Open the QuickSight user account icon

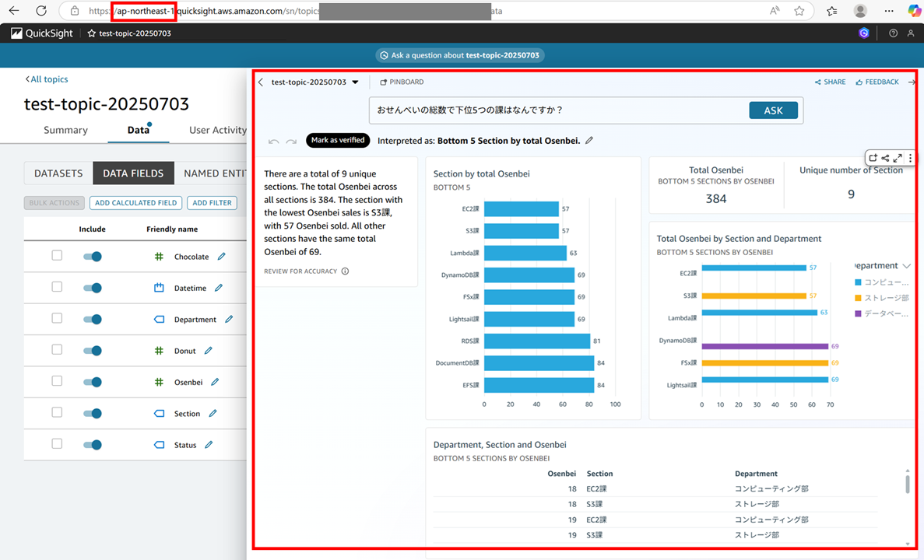pos(911,33)
